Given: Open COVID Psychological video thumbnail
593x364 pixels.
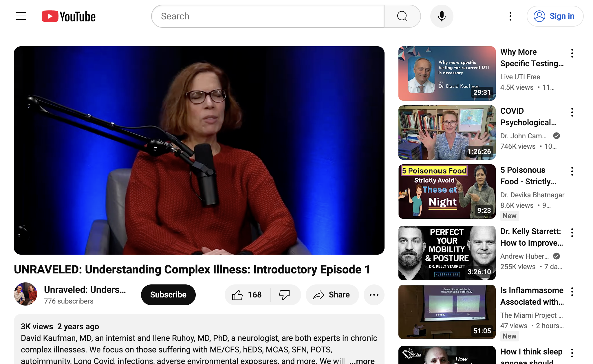Looking at the screenshot, I should tap(447, 133).
